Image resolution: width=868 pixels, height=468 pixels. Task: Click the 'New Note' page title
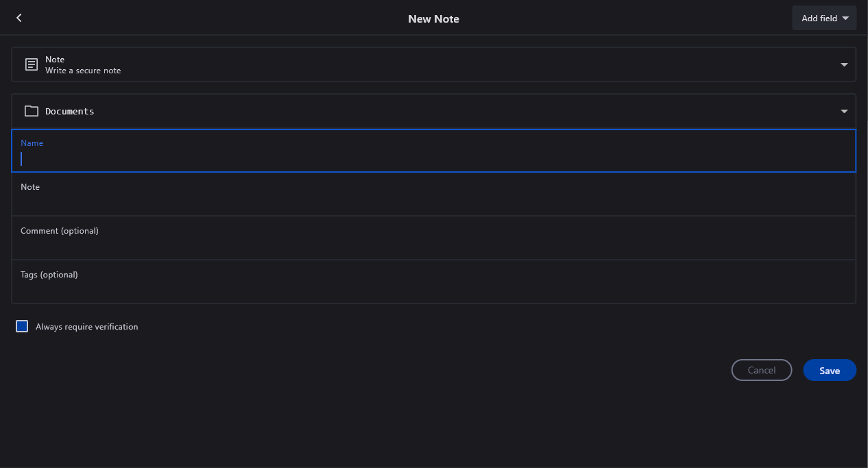(433, 19)
